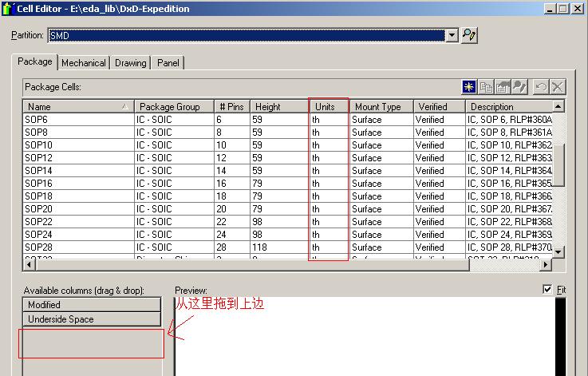Select the Modified available column item
The image size is (588, 376).
[92, 305]
